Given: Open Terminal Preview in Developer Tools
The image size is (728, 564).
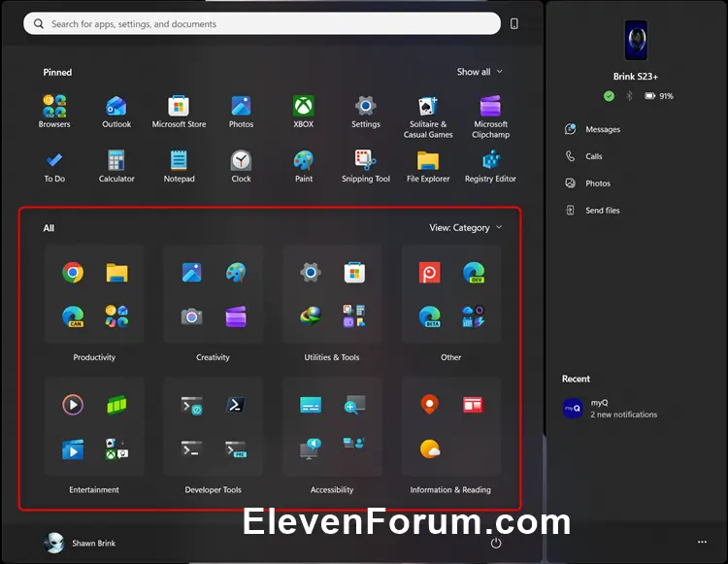Looking at the screenshot, I should [x=236, y=449].
